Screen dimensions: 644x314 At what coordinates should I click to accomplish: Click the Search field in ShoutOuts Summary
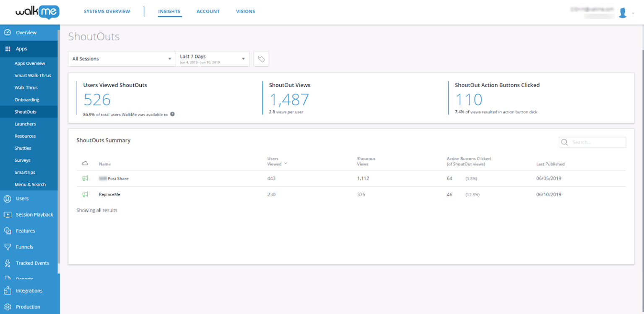point(595,142)
